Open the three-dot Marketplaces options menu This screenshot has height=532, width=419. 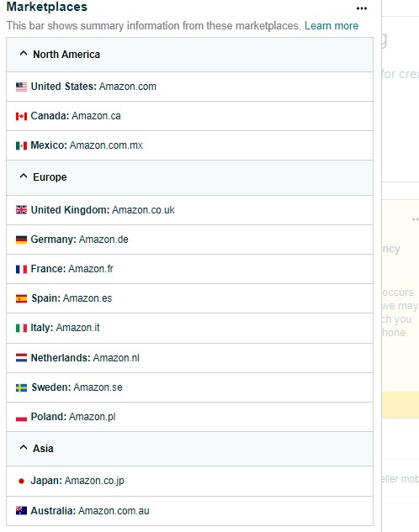point(362,8)
